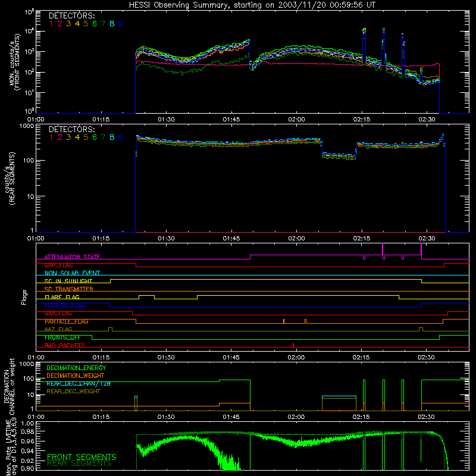476x476 pixels.
Task: Click the DECIMATION CHANNEL or weight axis title
Action: click(x=9, y=386)
